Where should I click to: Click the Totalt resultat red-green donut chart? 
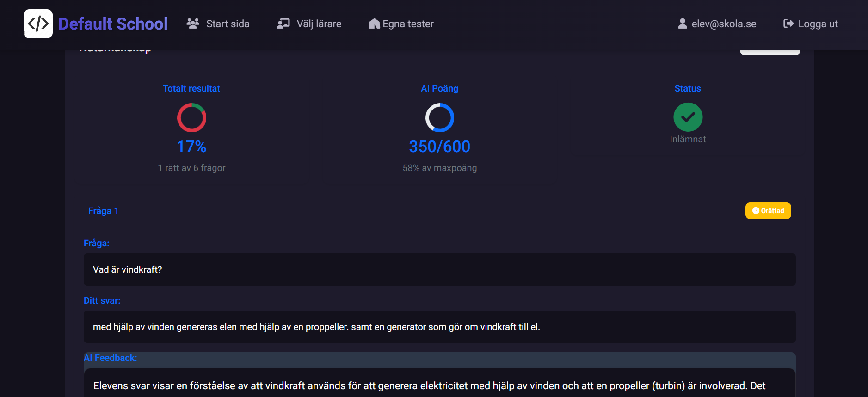(x=191, y=117)
